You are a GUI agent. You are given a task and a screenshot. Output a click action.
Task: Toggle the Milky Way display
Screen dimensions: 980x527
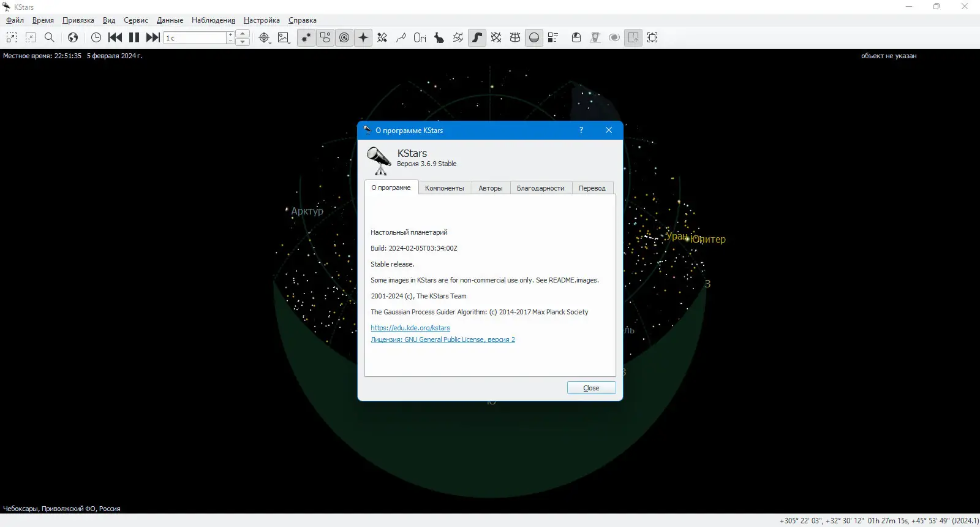pos(477,37)
